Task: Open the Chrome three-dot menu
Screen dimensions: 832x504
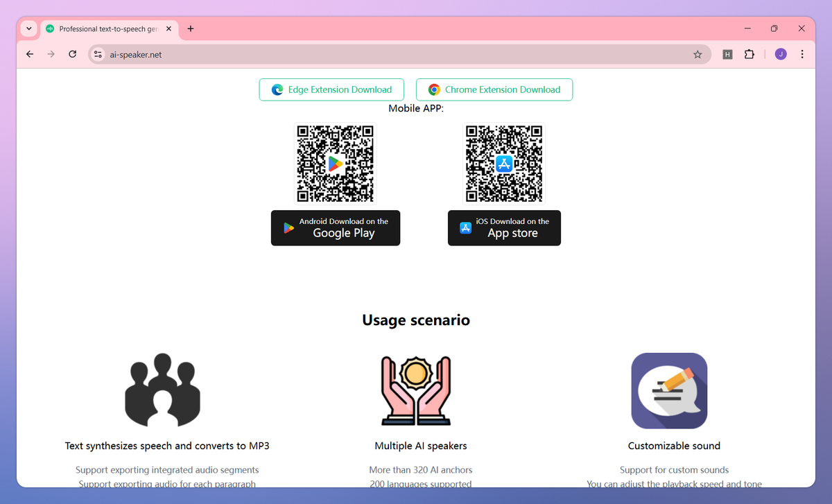Action: 802,54
